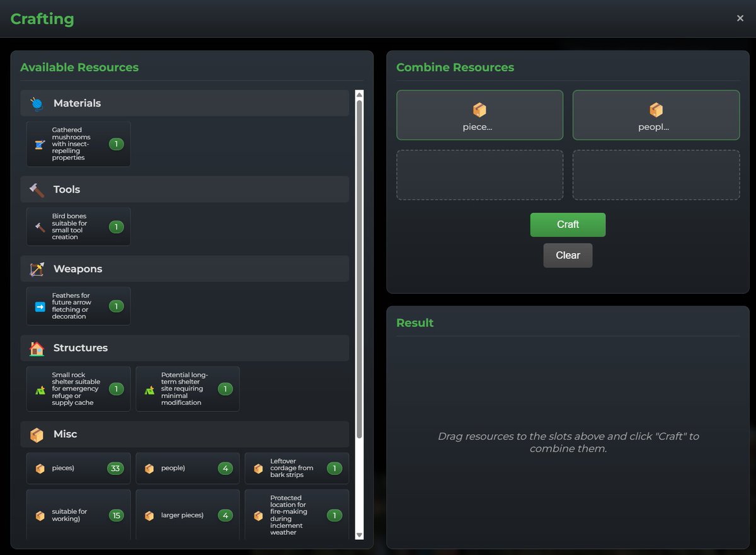Screen dimensions: 756x555
Task: Click the larger pieces resource card
Action: point(187,515)
